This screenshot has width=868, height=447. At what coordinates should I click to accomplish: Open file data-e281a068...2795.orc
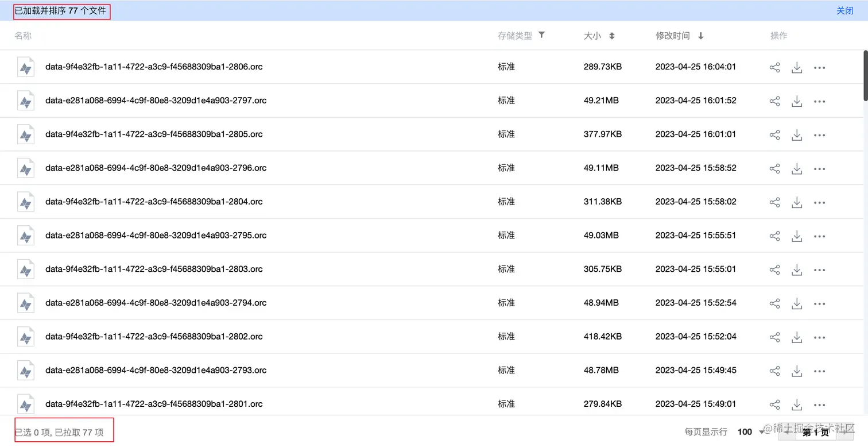click(x=156, y=235)
